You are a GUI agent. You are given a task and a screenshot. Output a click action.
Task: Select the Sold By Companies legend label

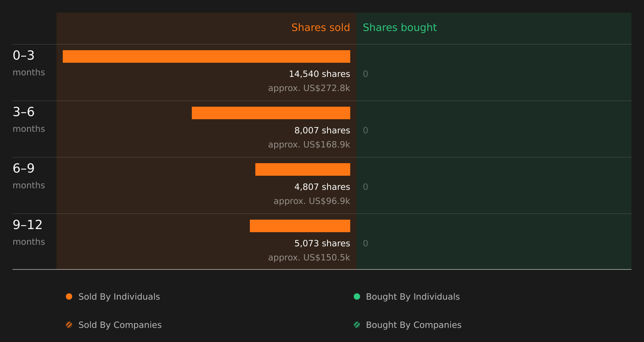[x=120, y=325]
